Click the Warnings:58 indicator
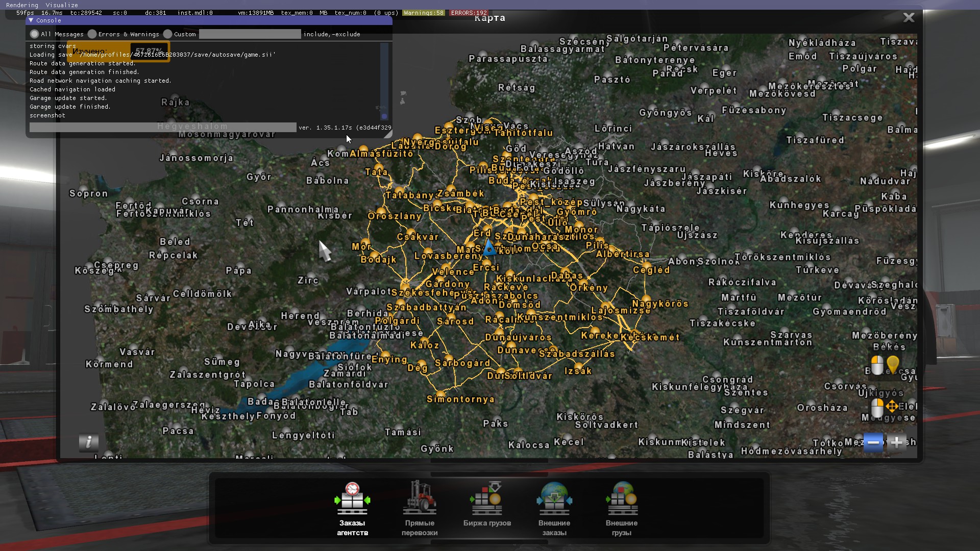Screen dimensions: 980x551 424,13
